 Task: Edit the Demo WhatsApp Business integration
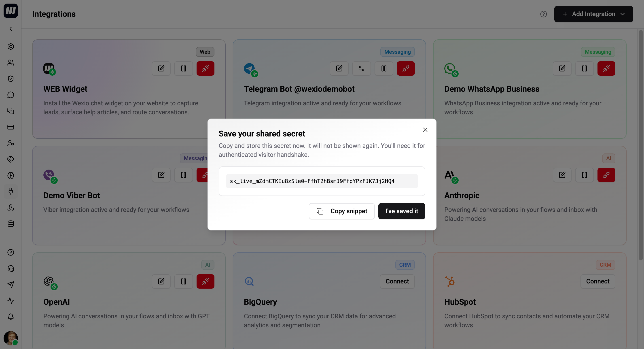[x=562, y=68]
